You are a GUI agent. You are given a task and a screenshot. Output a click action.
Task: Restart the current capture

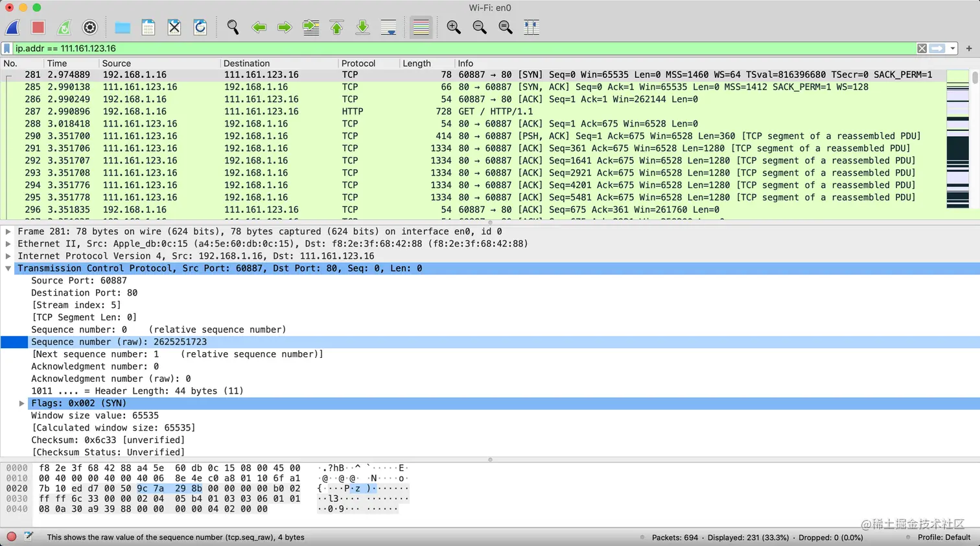[64, 27]
